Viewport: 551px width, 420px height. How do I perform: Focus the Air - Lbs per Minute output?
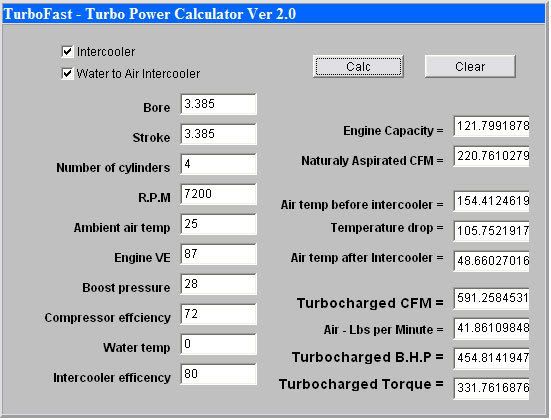491,328
